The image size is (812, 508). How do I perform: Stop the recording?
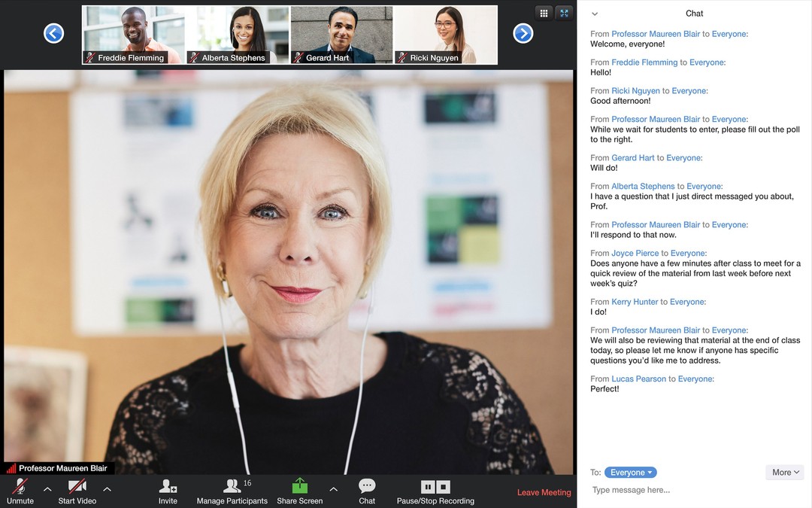[x=444, y=488]
